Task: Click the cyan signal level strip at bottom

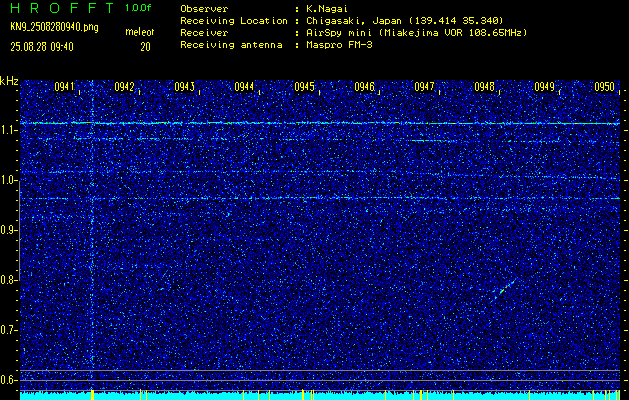Action: point(320,396)
